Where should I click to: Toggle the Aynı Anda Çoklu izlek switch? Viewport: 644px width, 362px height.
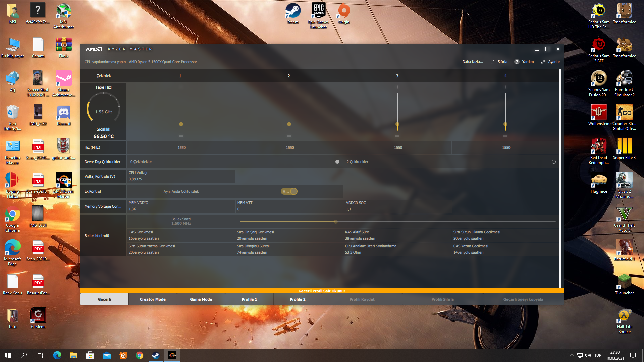click(289, 191)
